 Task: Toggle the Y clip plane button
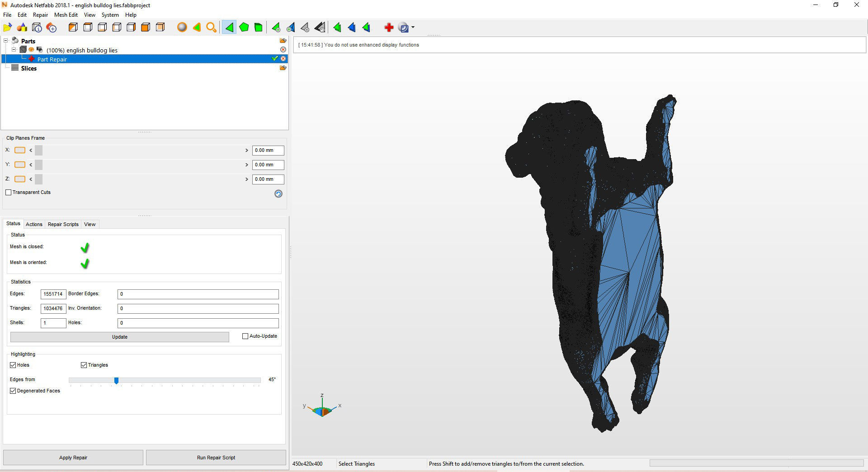coord(20,165)
